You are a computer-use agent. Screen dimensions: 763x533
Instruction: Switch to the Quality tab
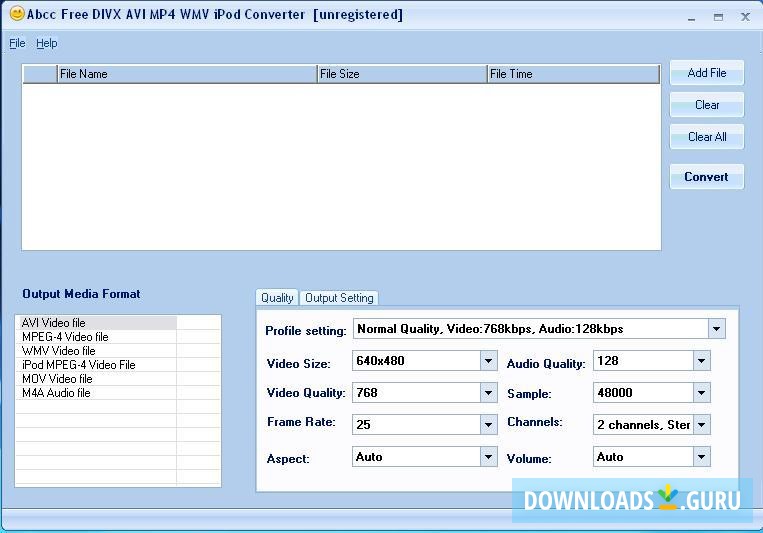point(277,298)
